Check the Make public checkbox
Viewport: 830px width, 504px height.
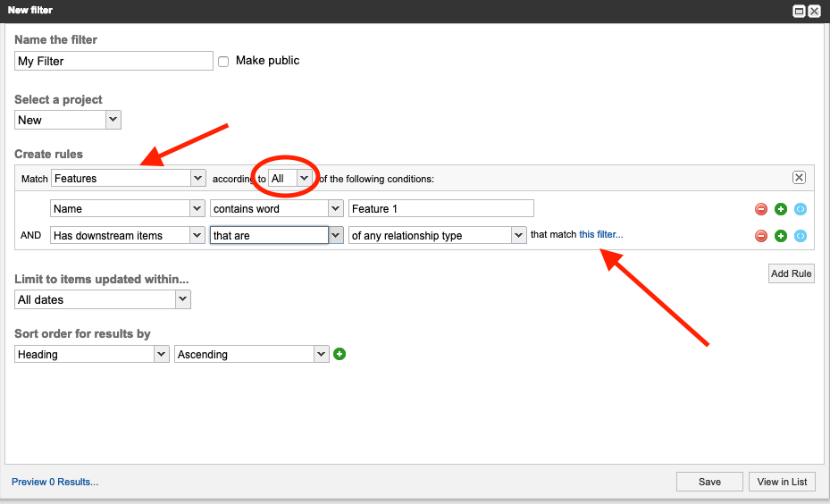(223, 62)
